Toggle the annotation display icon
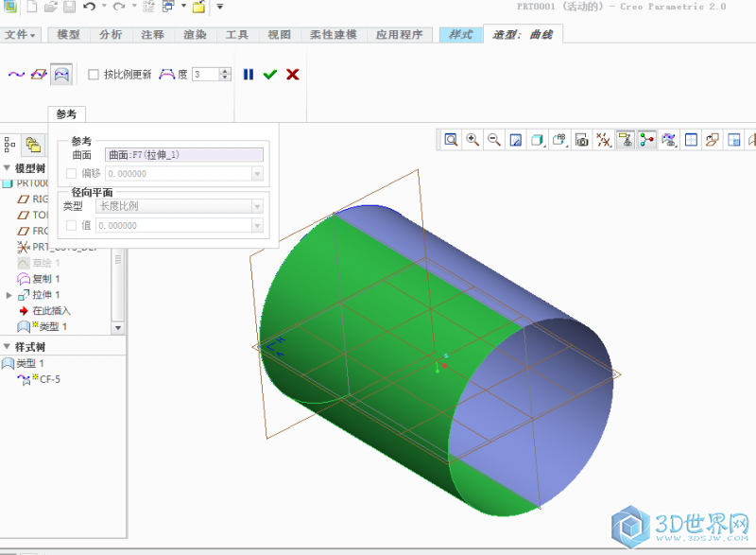This screenshot has height=555, width=756. click(626, 140)
